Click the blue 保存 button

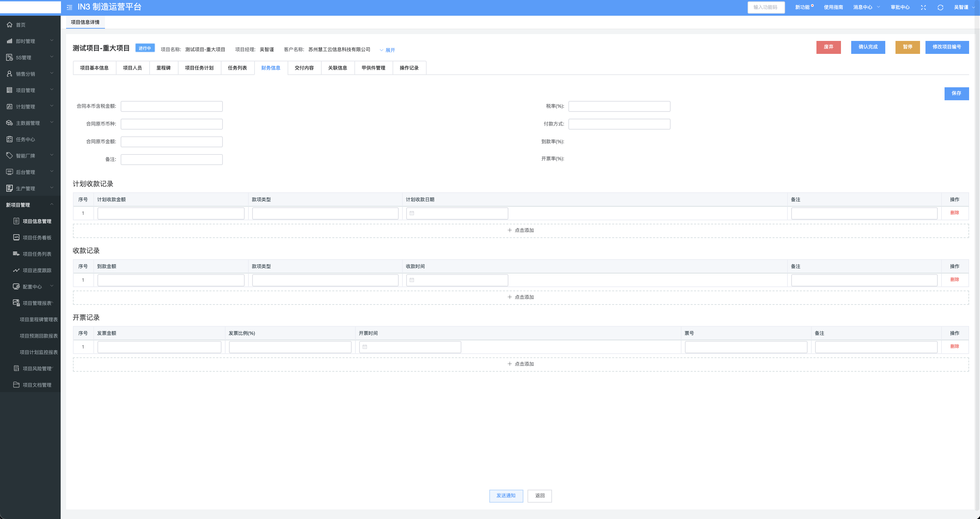[x=956, y=93]
